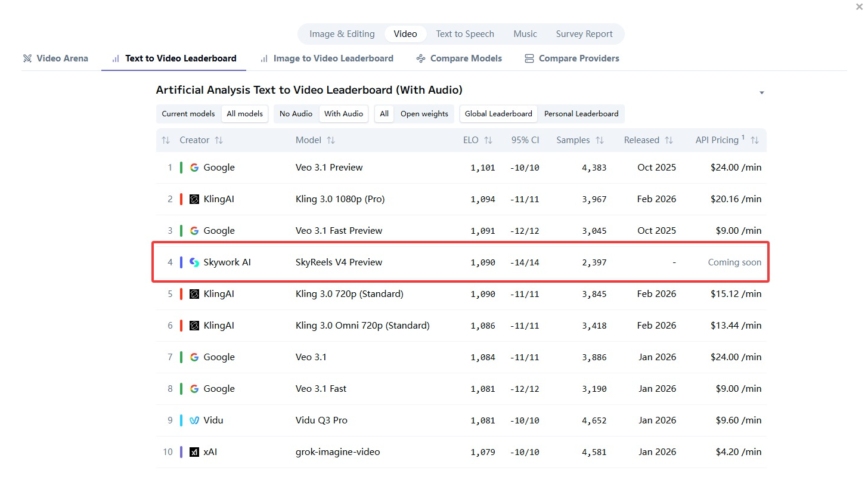The image size is (868, 492).
Task: Sort by API Pricing column
Action: tap(755, 140)
